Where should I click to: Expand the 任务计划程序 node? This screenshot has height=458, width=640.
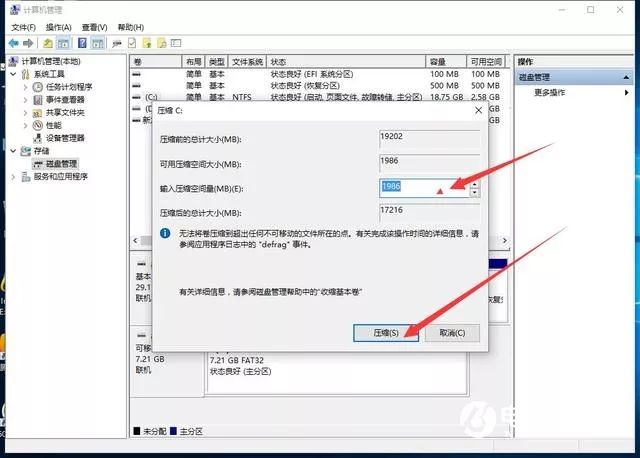pos(25,87)
